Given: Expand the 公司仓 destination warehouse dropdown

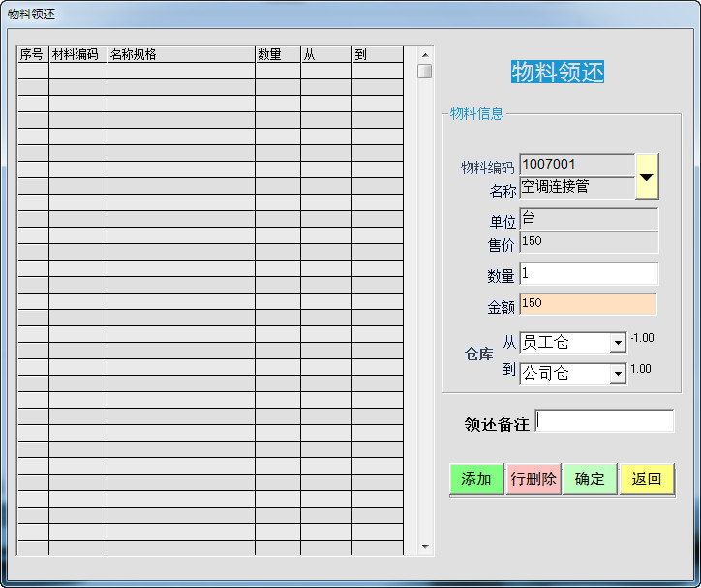Looking at the screenshot, I should (618, 373).
